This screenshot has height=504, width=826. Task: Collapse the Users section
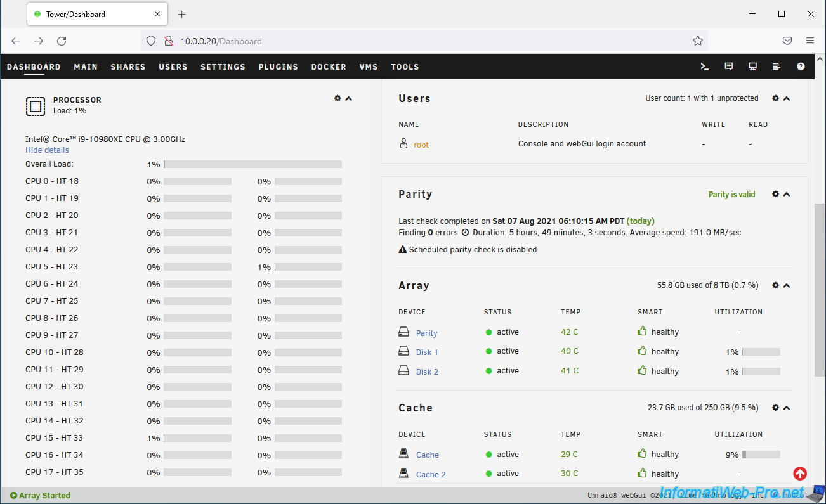coord(787,98)
